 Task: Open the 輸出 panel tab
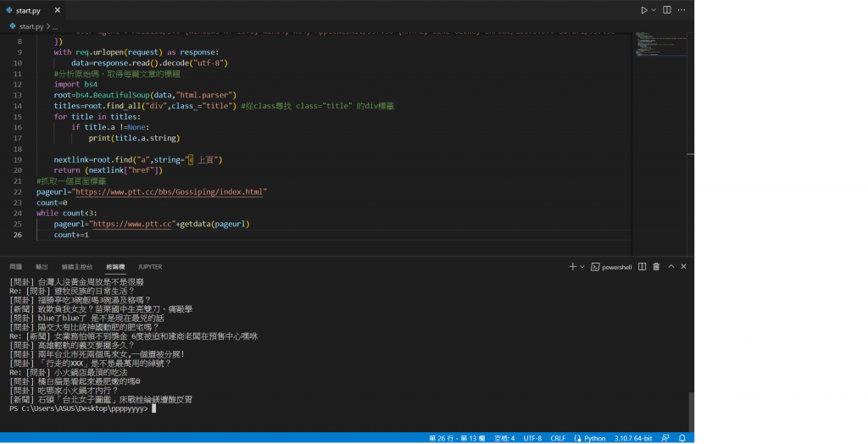tap(42, 267)
